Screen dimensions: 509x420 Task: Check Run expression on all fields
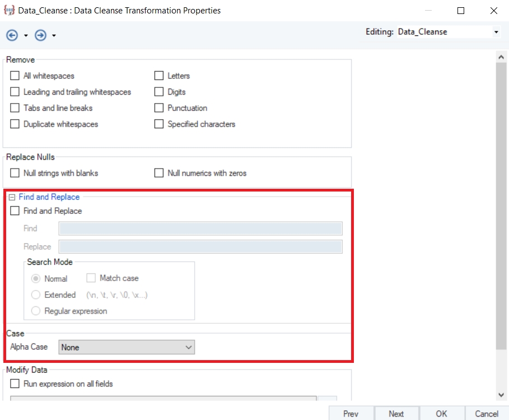click(15, 384)
